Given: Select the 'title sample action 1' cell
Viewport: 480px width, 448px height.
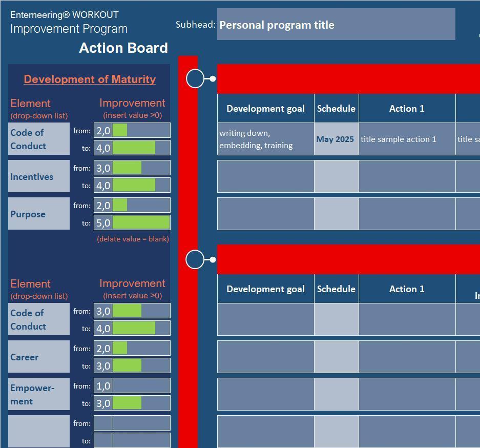Looking at the screenshot, I should pyautogui.click(x=407, y=139).
